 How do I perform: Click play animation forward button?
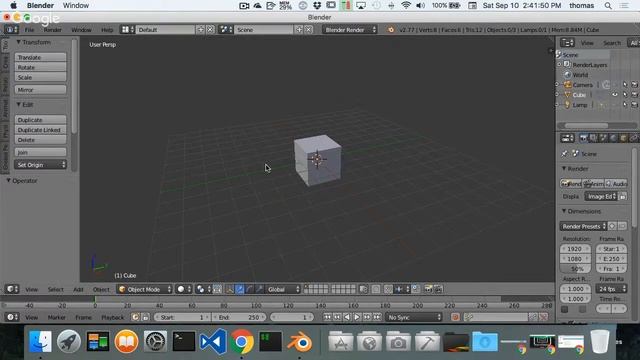tap(357, 317)
